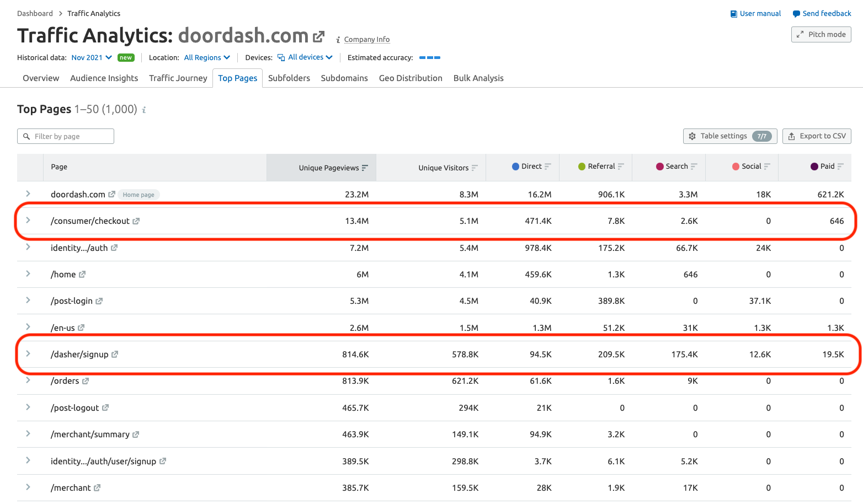Expand the /orders row
Viewport: 863px width, 504px height.
click(28, 380)
